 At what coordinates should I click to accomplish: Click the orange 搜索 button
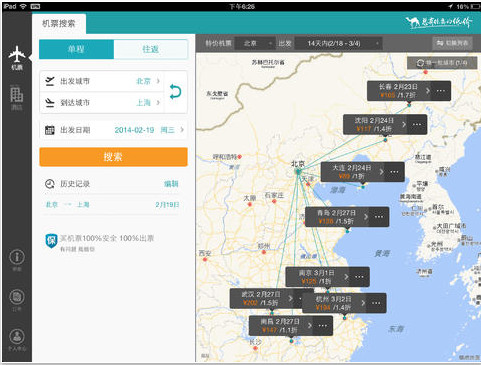[113, 157]
